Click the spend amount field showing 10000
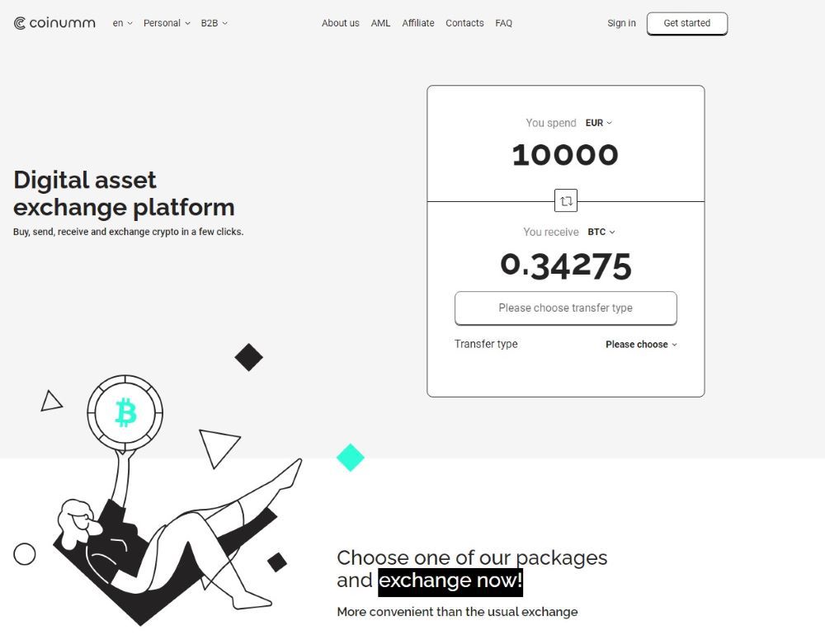This screenshot has height=644, width=825. coord(565,156)
